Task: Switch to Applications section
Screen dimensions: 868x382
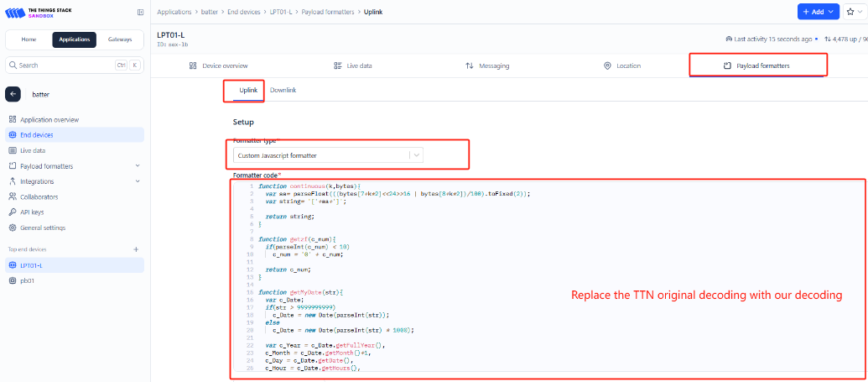Action: 74,39
